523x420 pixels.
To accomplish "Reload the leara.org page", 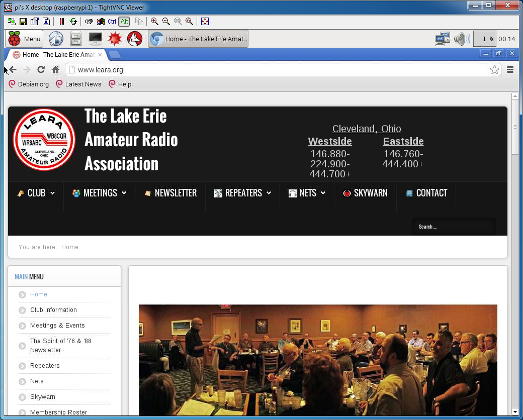I will [41, 70].
